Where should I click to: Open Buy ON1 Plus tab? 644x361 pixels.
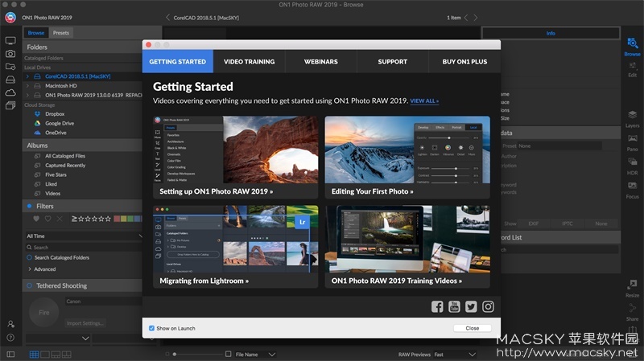click(464, 62)
